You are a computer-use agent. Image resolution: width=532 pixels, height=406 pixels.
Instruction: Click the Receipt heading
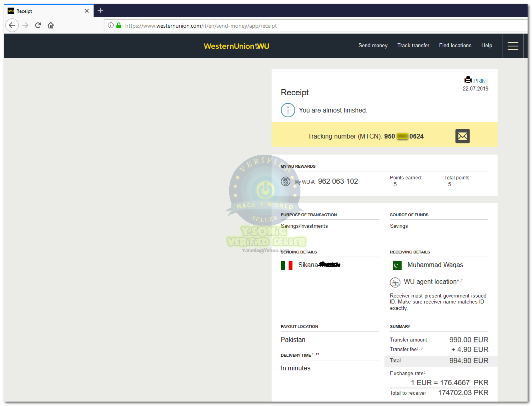[295, 92]
